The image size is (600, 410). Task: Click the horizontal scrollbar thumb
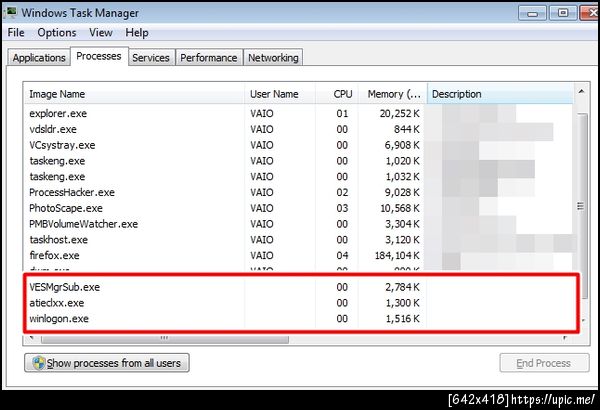(x=165, y=338)
